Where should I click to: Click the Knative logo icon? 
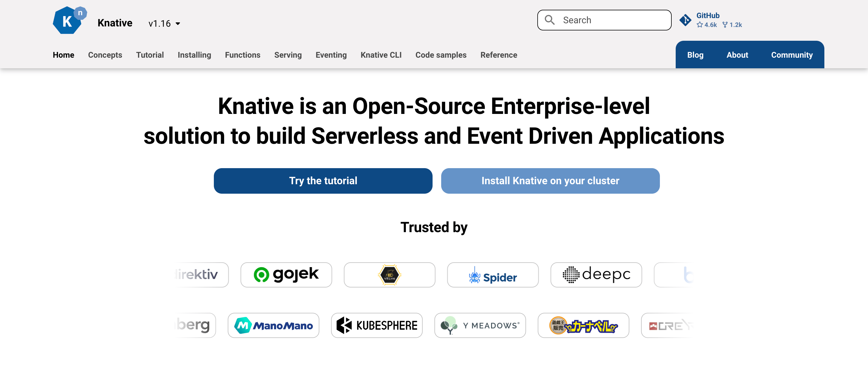70,20
